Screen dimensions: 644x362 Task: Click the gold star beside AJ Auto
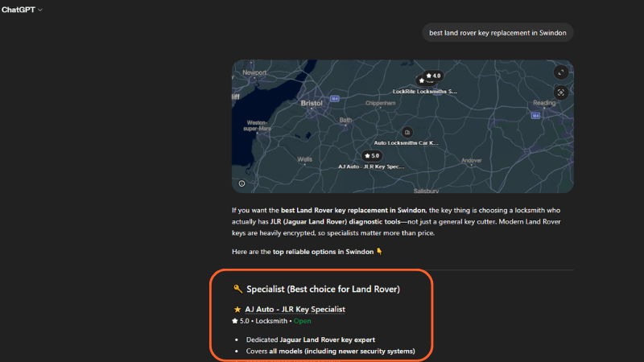[x=237, y=309]
